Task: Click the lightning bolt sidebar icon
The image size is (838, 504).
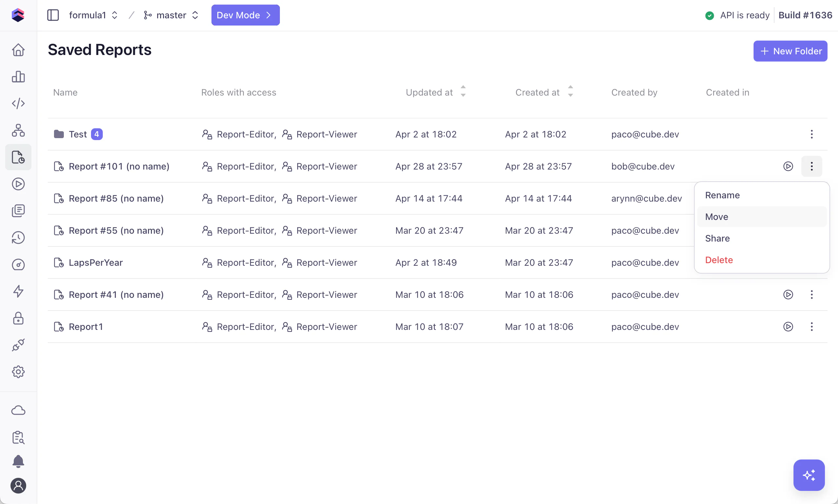Action: pos(18,291)
